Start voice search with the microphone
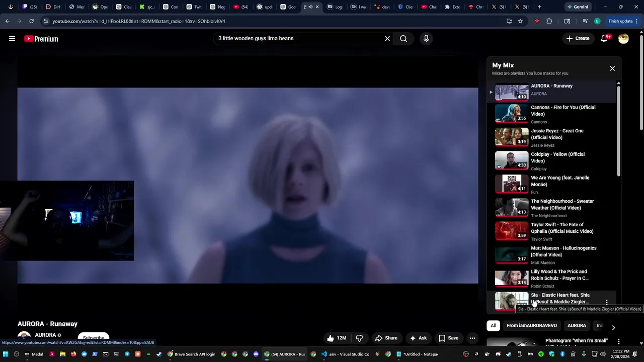 click(426, 39)
